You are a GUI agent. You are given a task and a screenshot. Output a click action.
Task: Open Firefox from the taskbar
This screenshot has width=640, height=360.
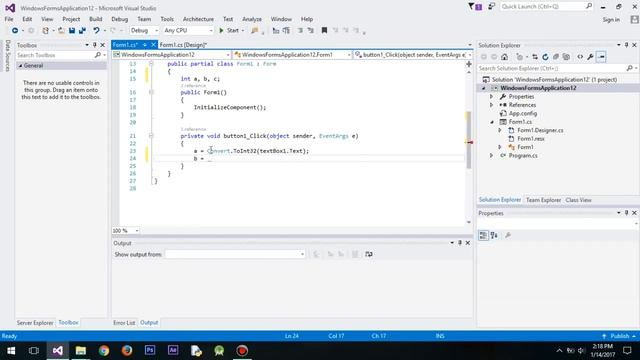click(x=127, y=351)
